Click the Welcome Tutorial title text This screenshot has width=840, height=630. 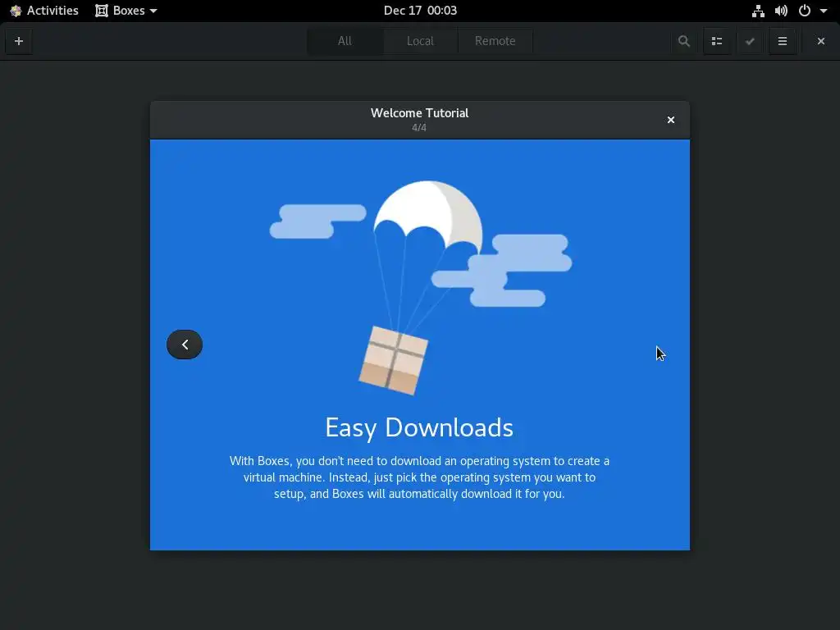[x=419, y=113]
